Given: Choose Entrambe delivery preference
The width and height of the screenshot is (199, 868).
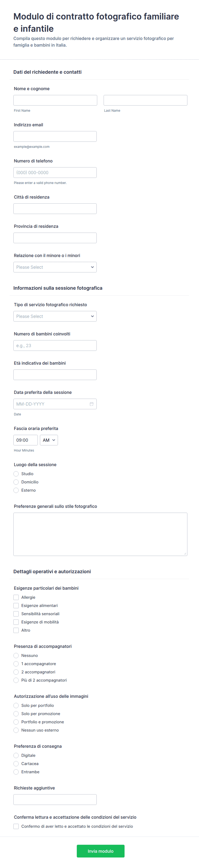Looking at the screenshot, I should 16,772.
